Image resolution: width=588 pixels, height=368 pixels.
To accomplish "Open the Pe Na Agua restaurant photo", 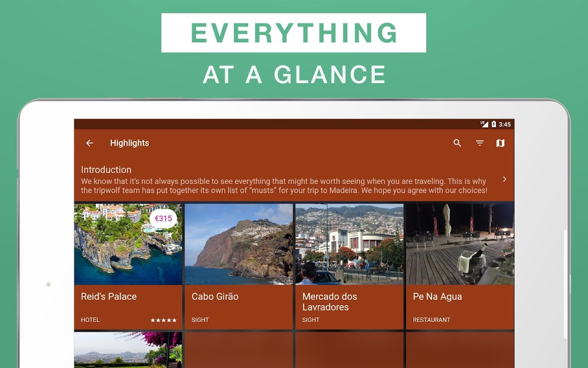I will click(x=460, y=244).
